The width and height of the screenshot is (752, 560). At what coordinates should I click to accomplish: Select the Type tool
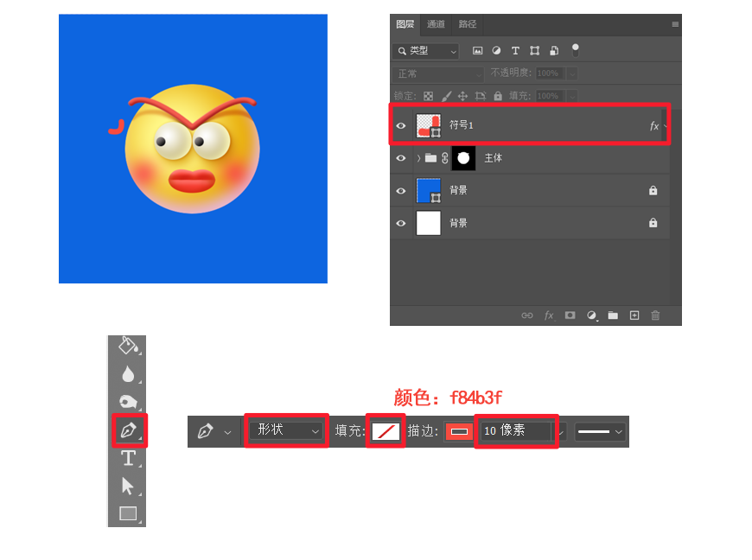coord(127,457)
